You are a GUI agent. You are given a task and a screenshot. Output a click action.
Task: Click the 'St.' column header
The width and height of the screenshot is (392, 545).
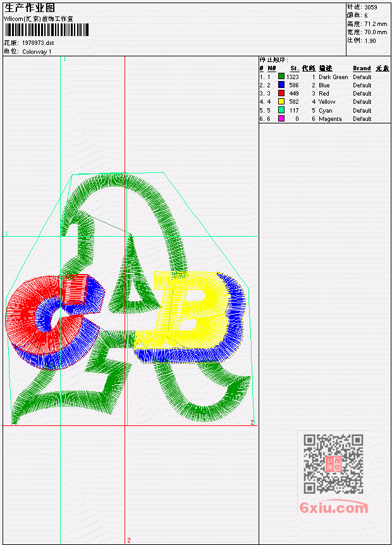click(x=295, y=68)
